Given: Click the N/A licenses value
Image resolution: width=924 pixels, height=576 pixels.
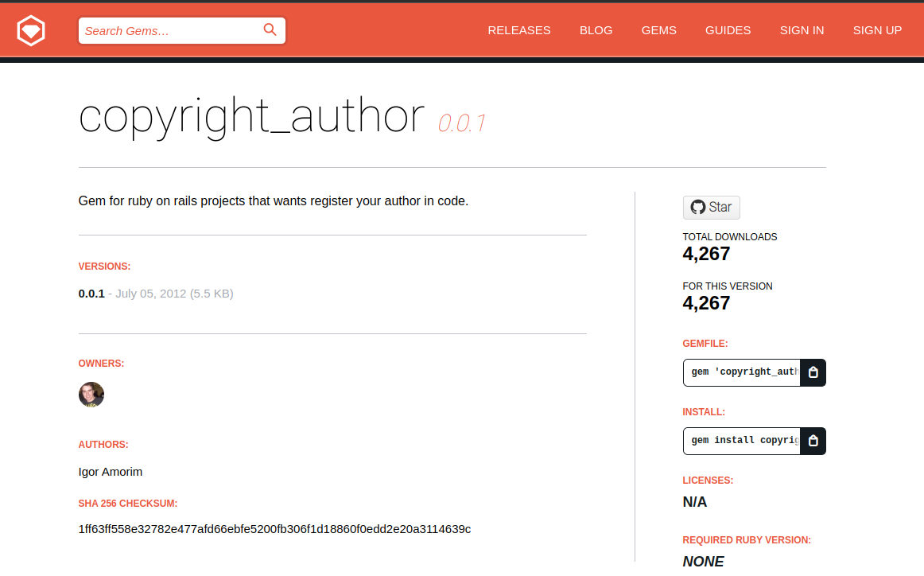Looking at the screenshot, I should tap(695, 502).
